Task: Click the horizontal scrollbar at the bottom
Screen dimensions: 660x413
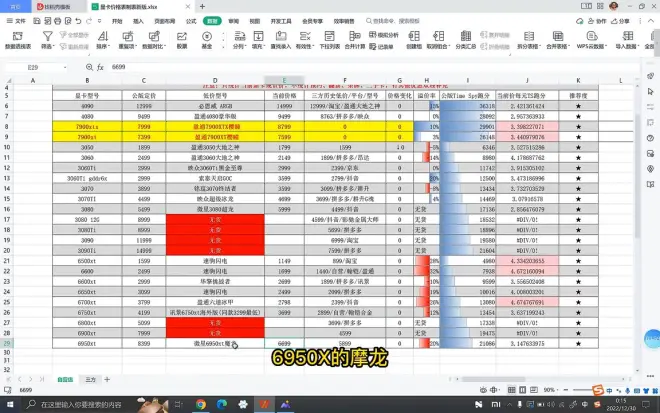Action: point(493,379)
